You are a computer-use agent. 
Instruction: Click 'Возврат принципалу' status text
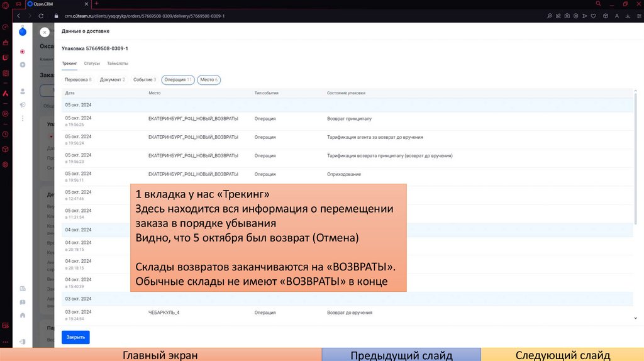pos(349,119)
